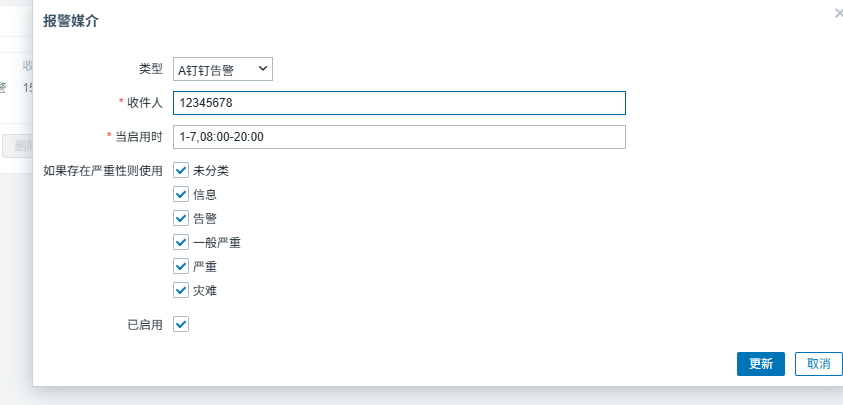Click the 收件人 input field
This screenshot has width=843, height=405.
[399, 103]
